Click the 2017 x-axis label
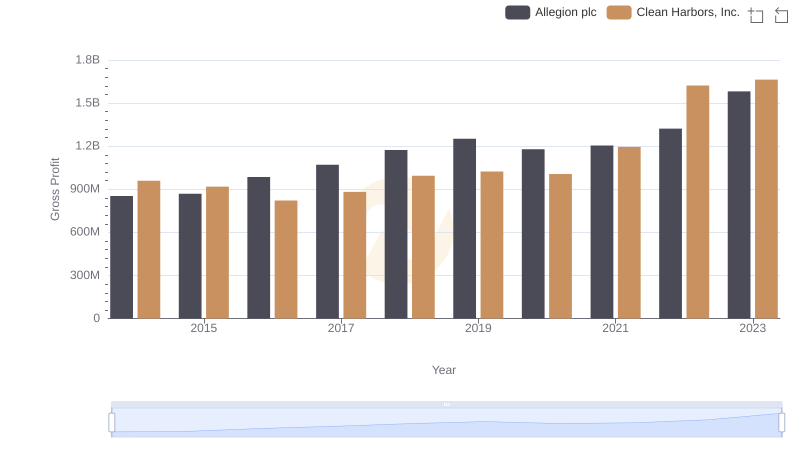 pos(341,328)
